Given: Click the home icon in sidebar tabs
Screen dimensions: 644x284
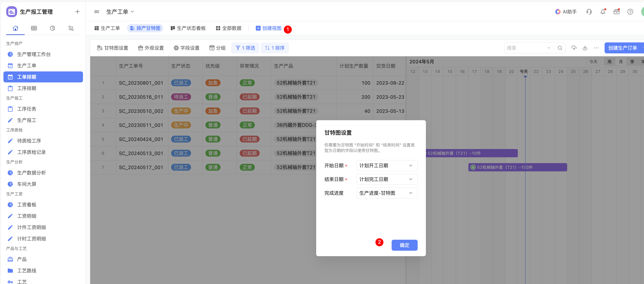Looking at the screenshot, I should tap(15, 28).
